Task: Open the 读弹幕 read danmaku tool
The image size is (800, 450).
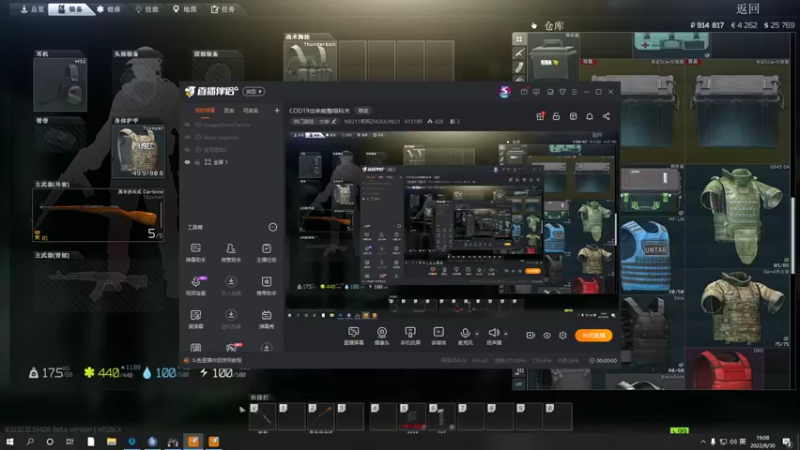Action: pos(195,319)
